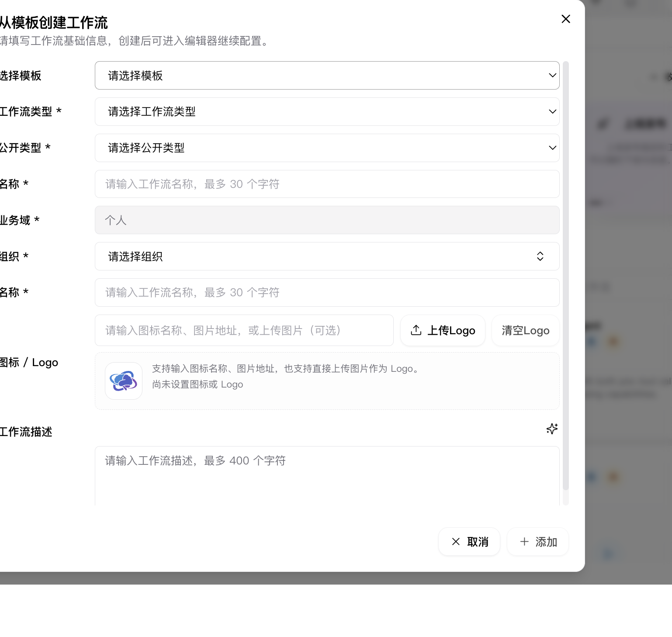
Task: Open the 请选择模板 dropdown
Action: click(x=327, y=76)
